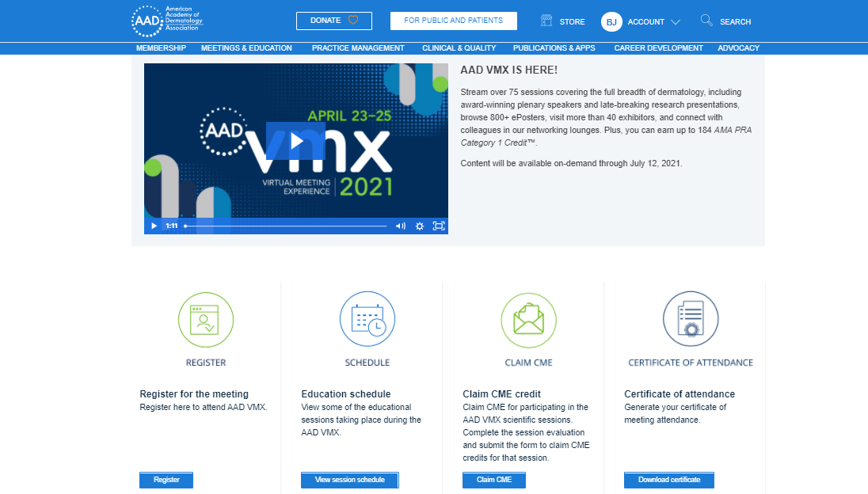Open the Advocacy menu
Viewport: 868px width, 494px height.
point(738,48)
